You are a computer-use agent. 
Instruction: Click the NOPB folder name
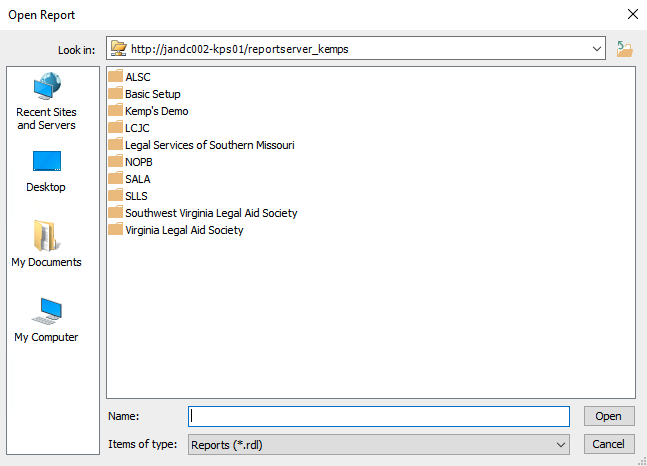click(139, 162)
